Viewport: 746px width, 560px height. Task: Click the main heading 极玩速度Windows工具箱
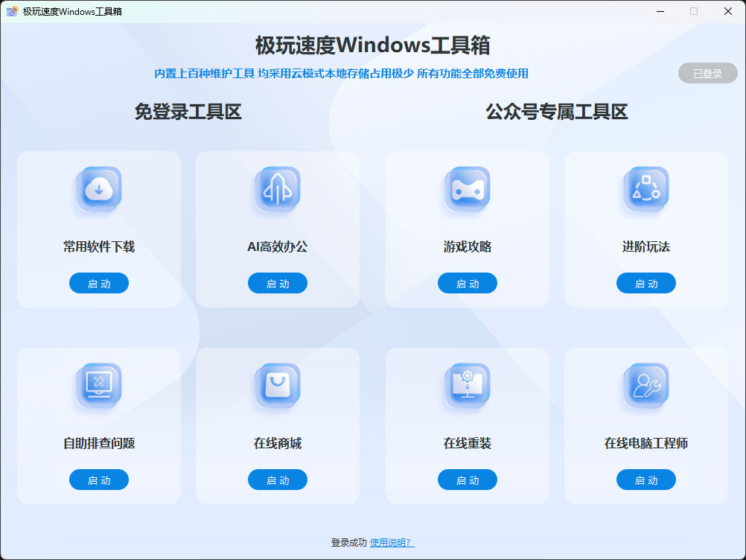372,45
